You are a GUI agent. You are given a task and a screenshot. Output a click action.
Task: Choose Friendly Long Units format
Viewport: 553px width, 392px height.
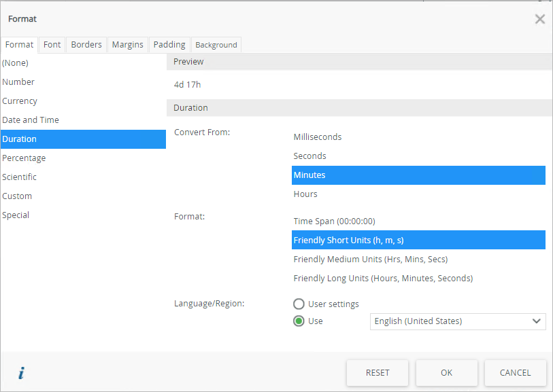click(x=383, y=279)
